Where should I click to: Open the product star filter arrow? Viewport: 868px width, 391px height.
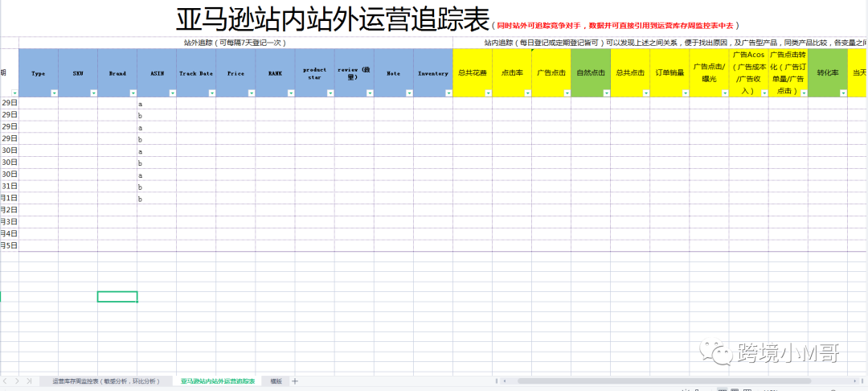tap(330, 93)
